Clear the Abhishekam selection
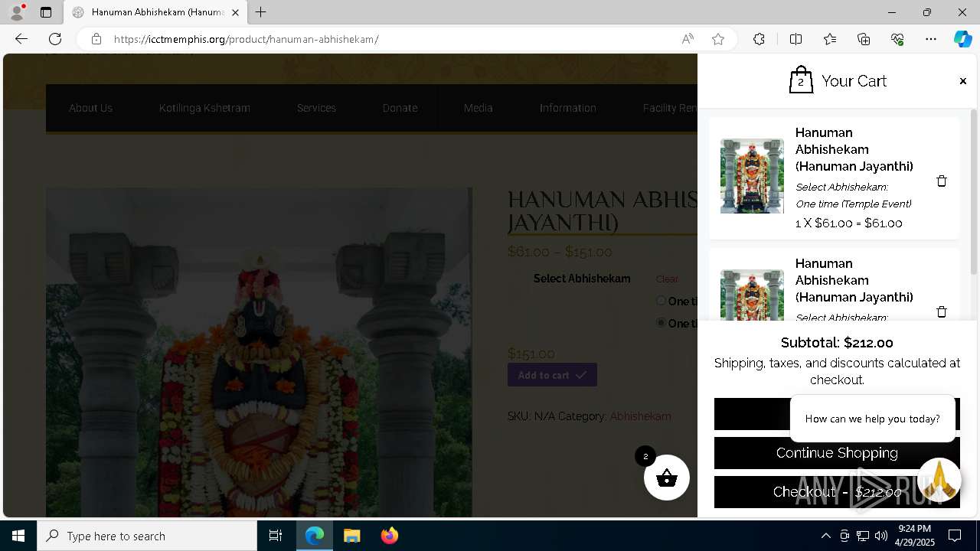 pos(667,279)
